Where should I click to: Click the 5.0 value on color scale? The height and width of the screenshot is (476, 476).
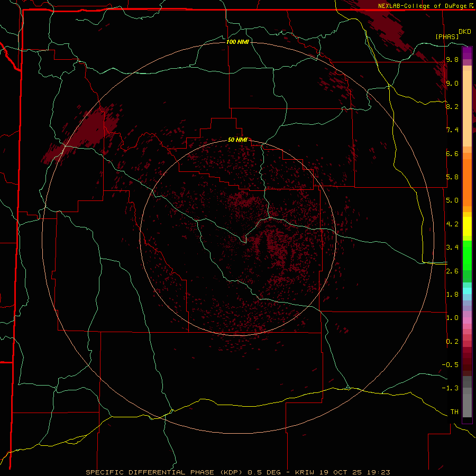click(x=452, y=200)
